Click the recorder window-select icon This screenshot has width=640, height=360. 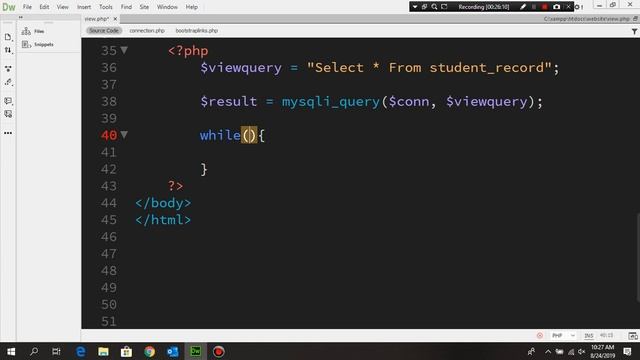[424, 7]
